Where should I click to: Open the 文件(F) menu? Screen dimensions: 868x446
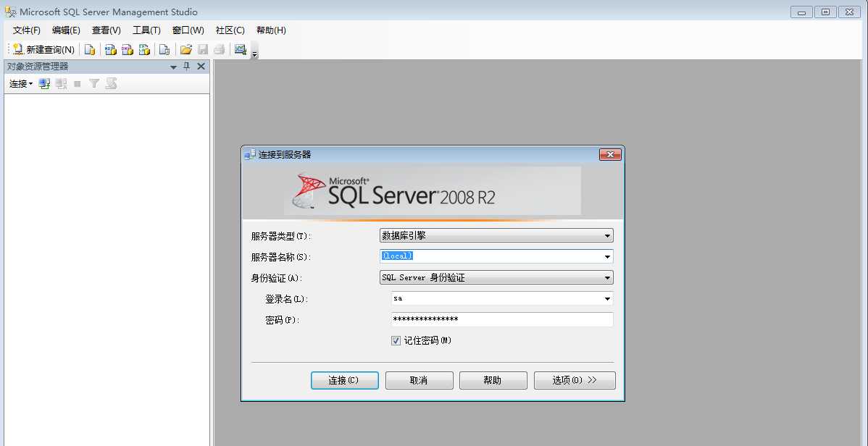27,30
